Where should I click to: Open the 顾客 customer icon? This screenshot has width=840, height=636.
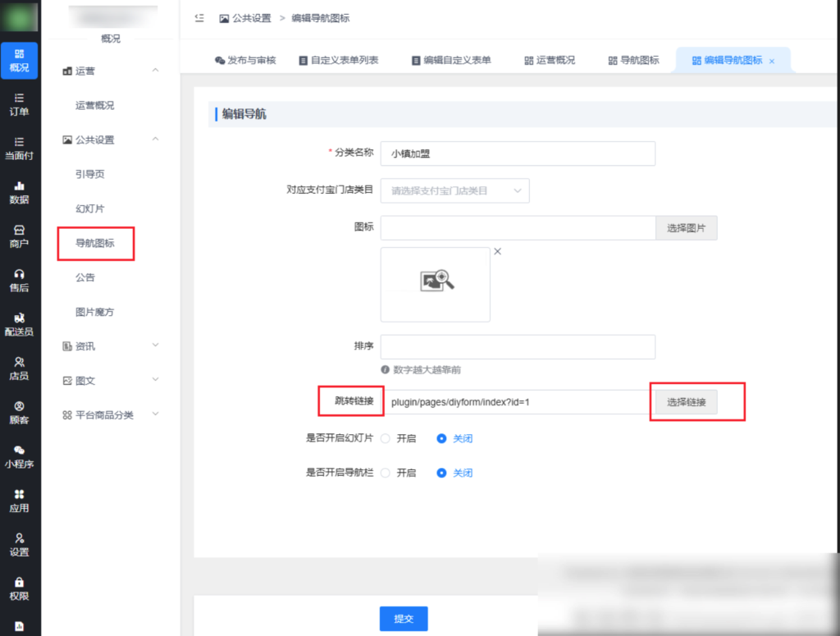point(19,410)
